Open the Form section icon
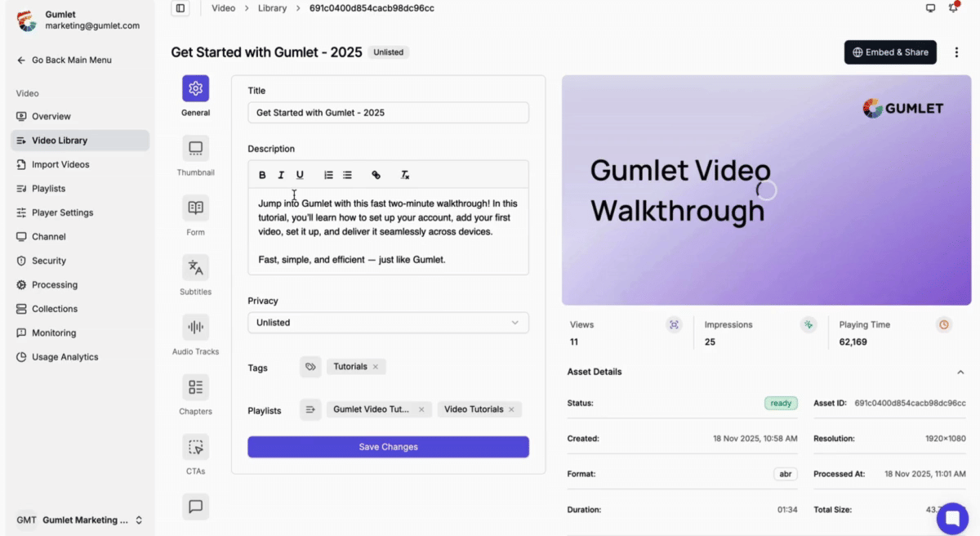Image resolution: width=980 pixels, height=536 pixels. [x=195, y=208]
